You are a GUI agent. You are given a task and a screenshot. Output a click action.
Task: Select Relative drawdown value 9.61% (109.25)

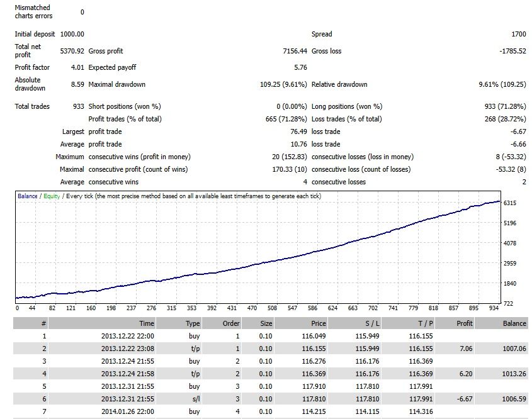coord(502,84)
